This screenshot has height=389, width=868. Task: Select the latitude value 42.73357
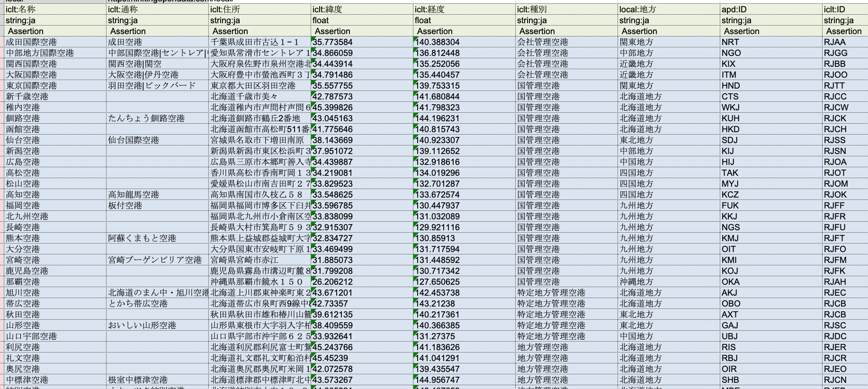click(x=362, y=304)
